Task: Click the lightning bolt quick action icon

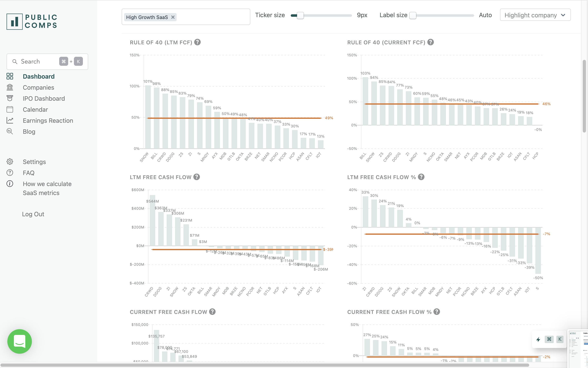Action: (538, 339)
